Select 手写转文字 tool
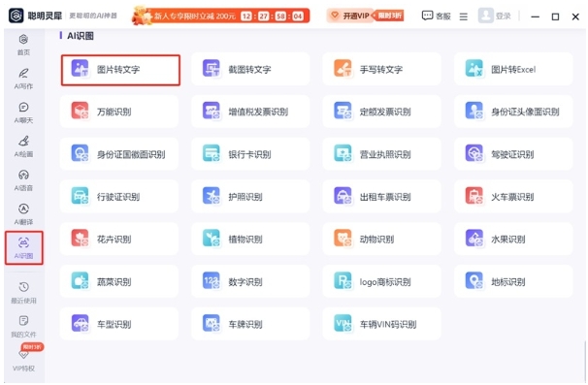Image resolution: width=588 pixels, height=385 pixels. (x=381, y=70)
